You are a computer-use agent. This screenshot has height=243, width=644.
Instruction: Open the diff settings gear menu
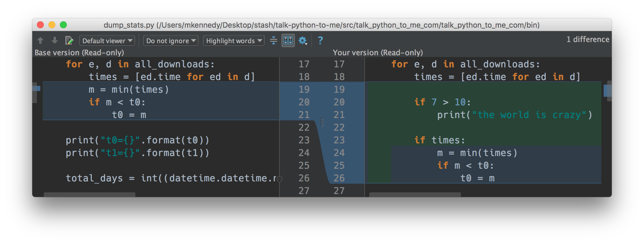pyautogui.click(x=302, y=41)
